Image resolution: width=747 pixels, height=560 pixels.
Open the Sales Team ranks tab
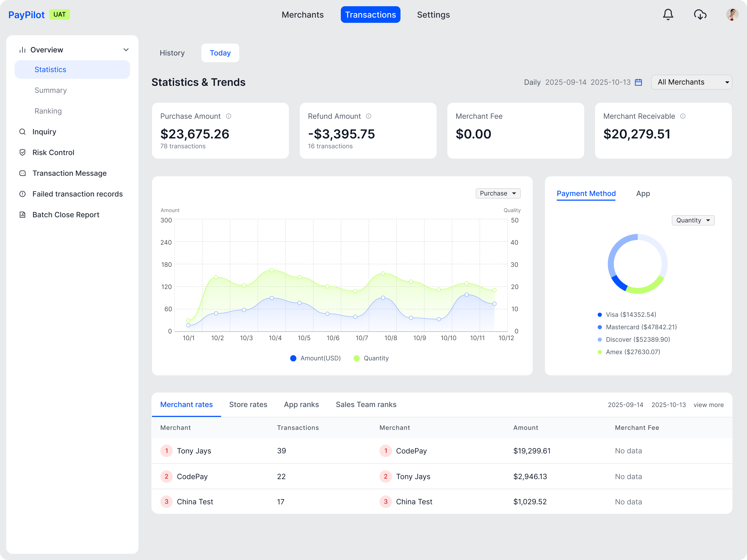click(366, 404)
